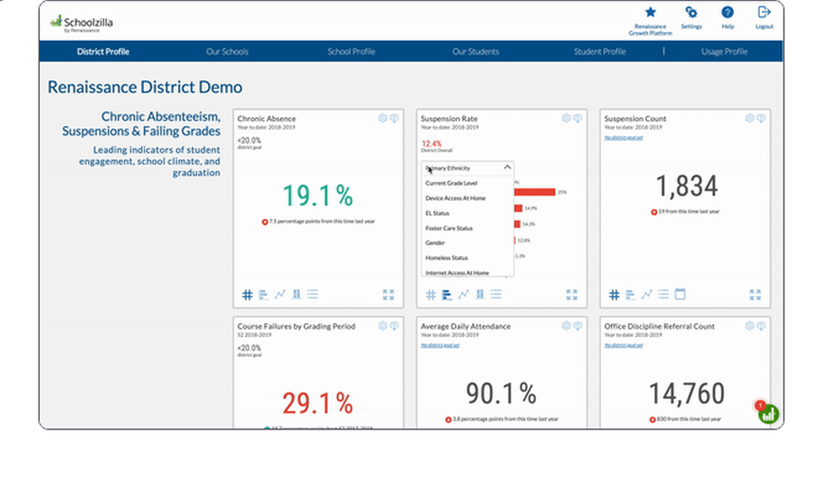Click the insight bulb icon on Office Discipline Referral card
This screenshot has height=504, width=818.
click(x=762, y=326)
